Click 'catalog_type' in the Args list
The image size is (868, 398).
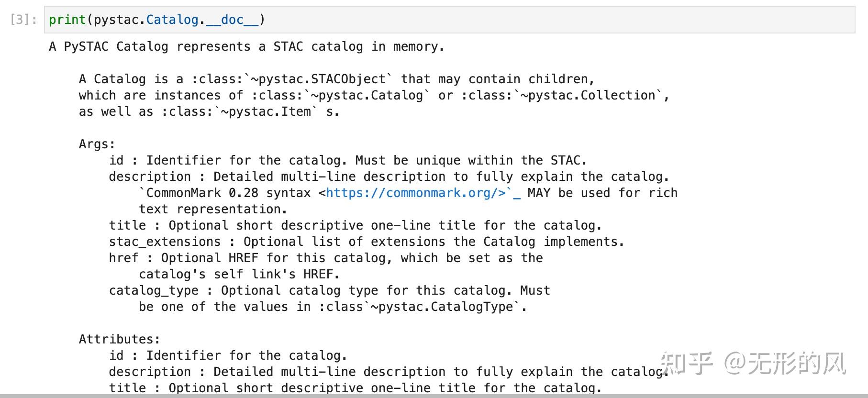pyautogui.click(x=153, y=290)
